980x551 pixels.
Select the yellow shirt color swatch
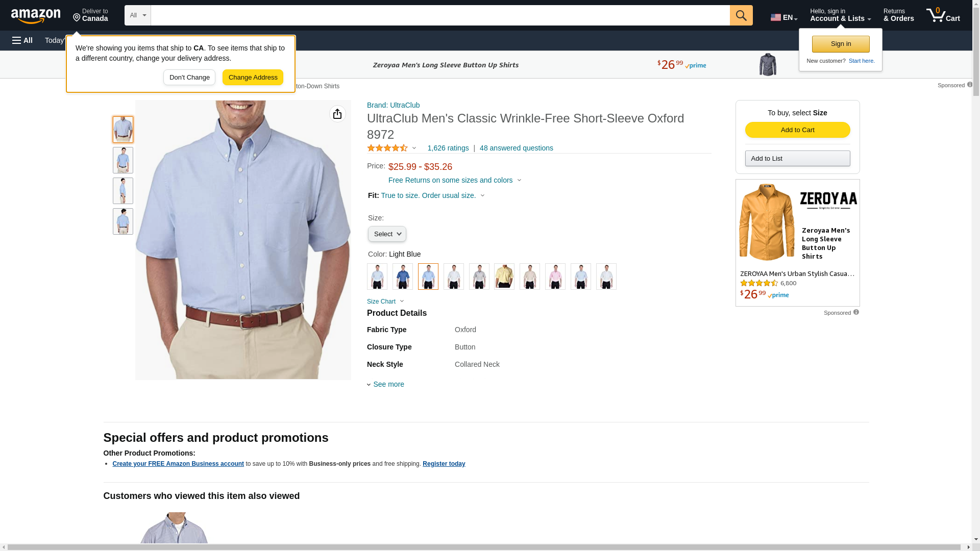[504, 277]
